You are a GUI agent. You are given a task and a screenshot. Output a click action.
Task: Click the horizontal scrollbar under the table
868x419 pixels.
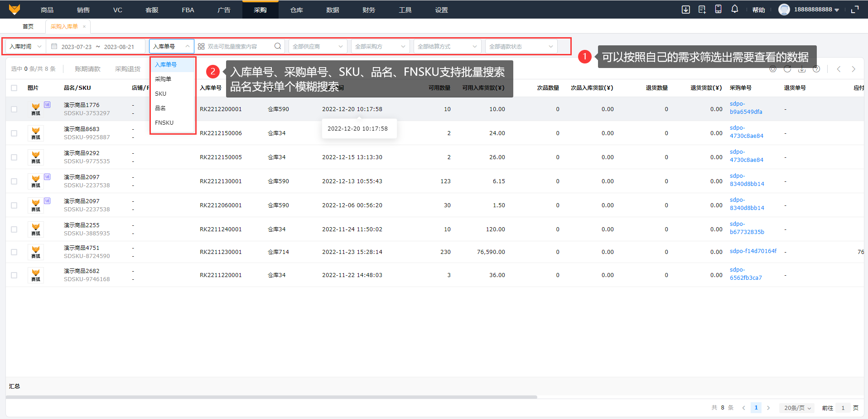[x=272, y=397]
